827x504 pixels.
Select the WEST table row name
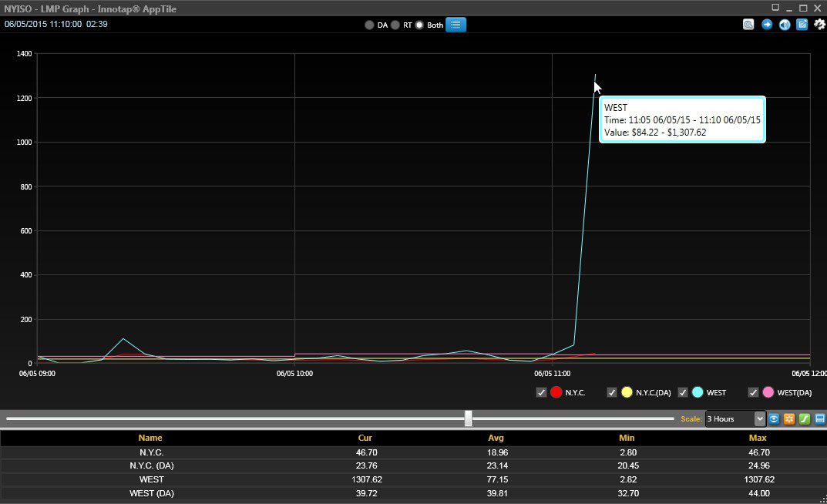click(151, 479)
